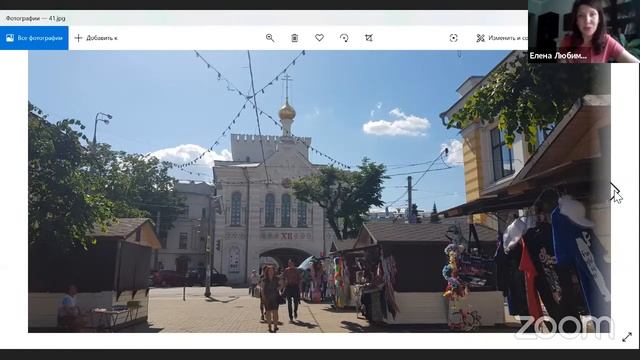Click the 'Добавить к' add-to button
Viewport: 640px width, 360px height.
point(96,38)
